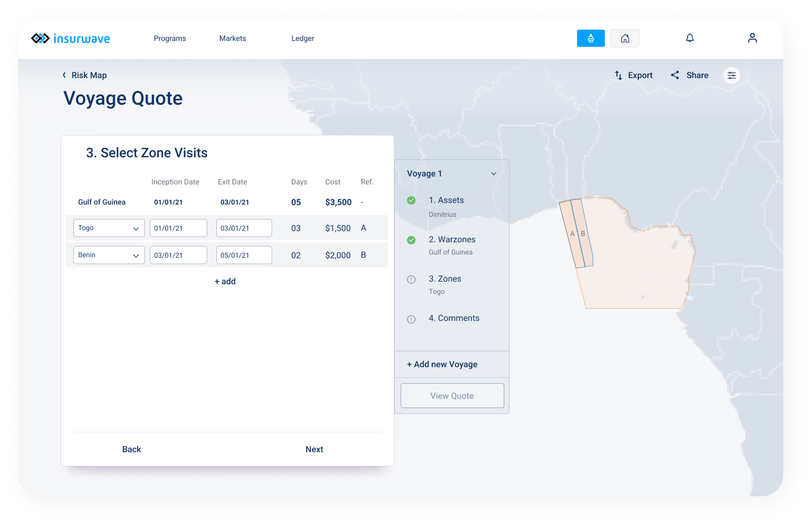Click Togo exit date field
812x525 pixels.
[244, 228]
